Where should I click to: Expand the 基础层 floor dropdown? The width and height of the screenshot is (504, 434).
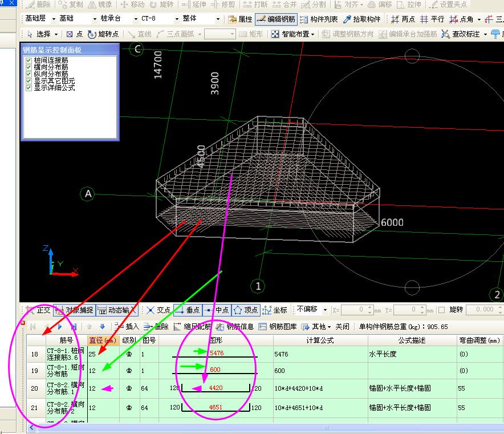(54, 19)
